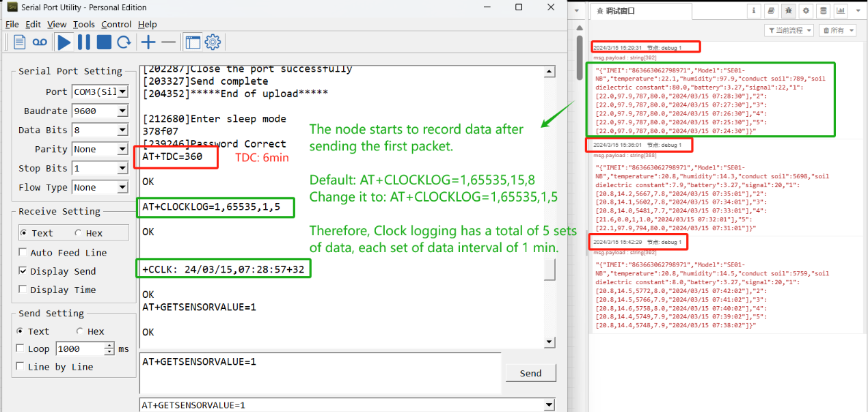Viewport: 868px width, 412px height.
Task: Toggle the Display Send checkbox
Action: (22, 271)
